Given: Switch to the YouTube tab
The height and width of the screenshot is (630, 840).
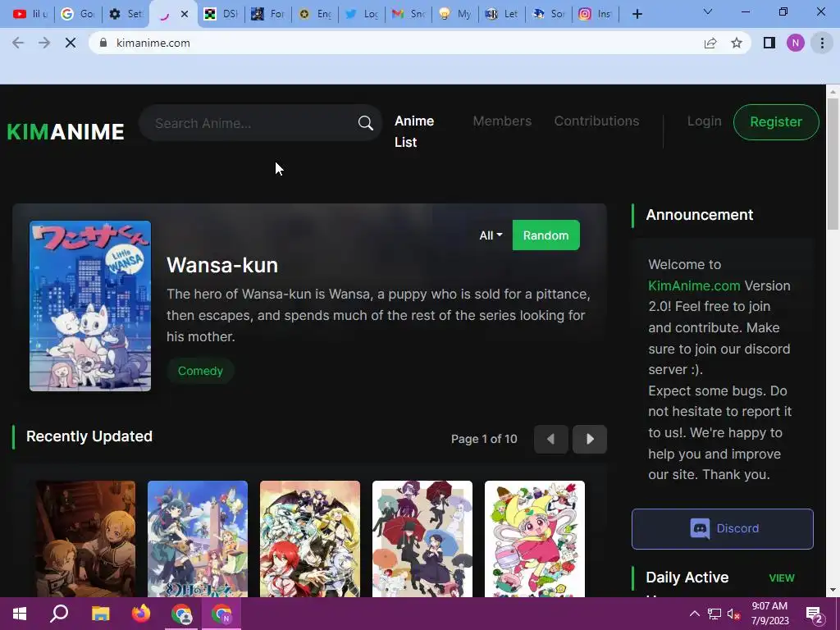Looking at the screenshot, I should [x=30, y=14].
